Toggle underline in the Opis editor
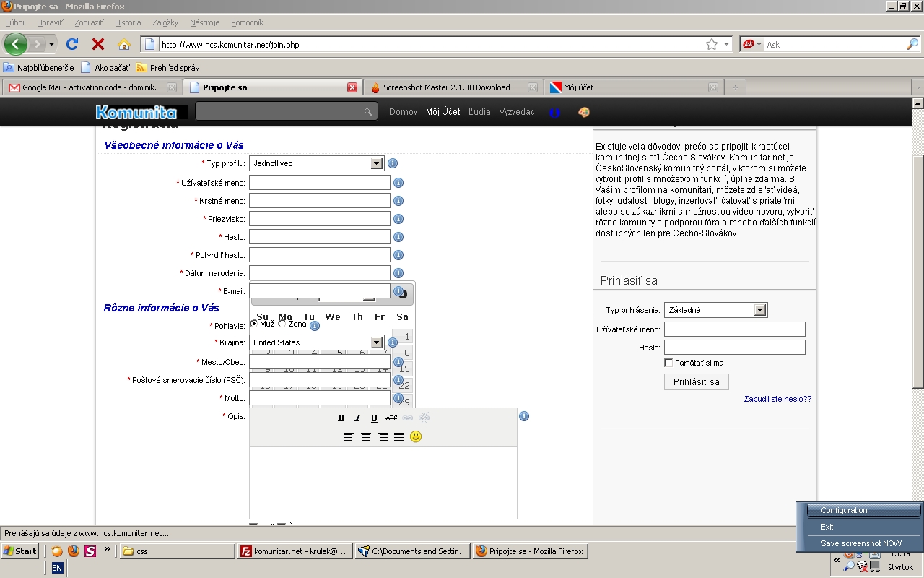This screenshot has height=578, width=924. click(x=374, y=418)
